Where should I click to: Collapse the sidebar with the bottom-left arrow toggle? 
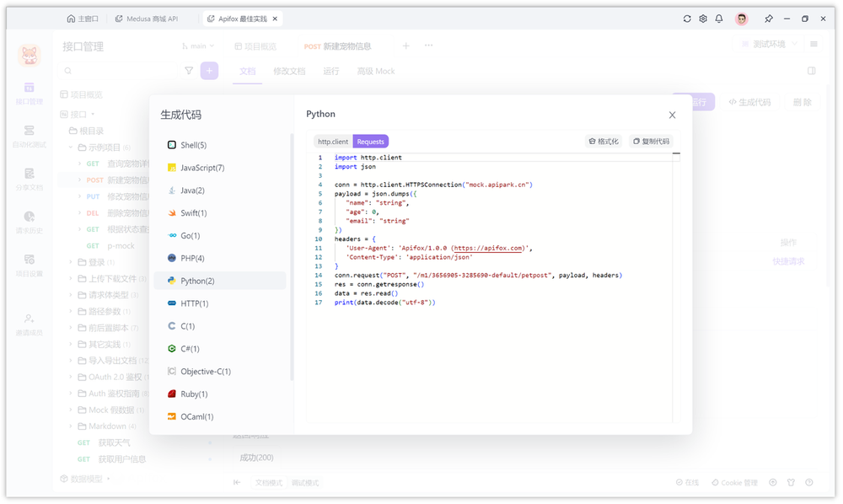238,482
